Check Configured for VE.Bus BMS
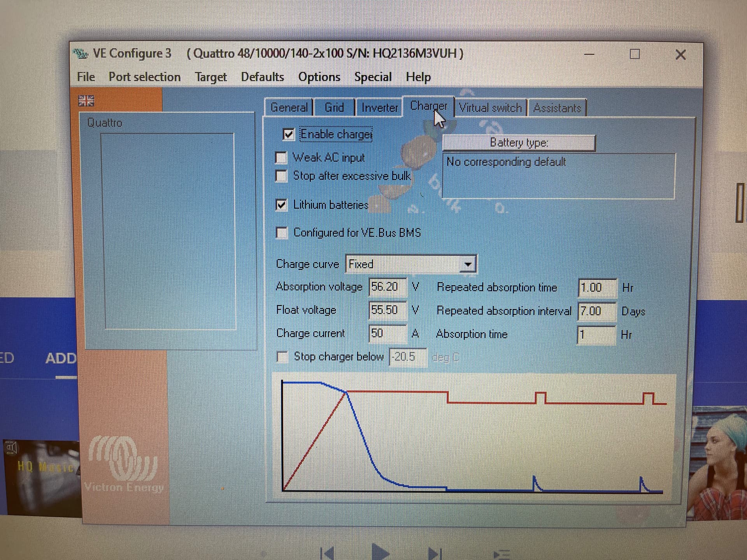 coord(282,233)
